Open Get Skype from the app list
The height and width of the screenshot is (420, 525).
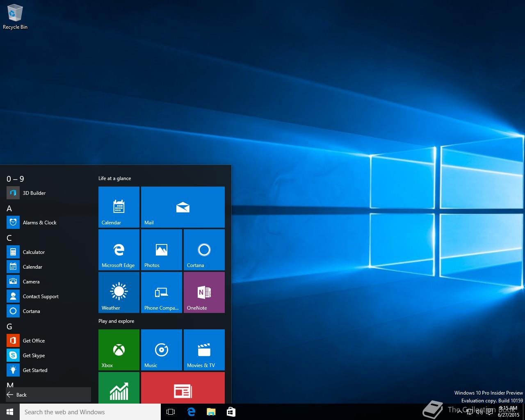point(48,355)
